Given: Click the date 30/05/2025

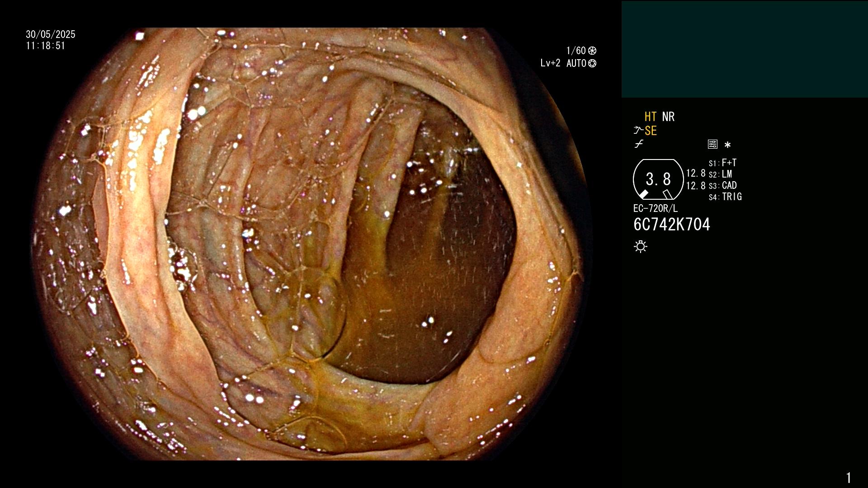Looking at the screenshot, I should [x=51, y=34].
